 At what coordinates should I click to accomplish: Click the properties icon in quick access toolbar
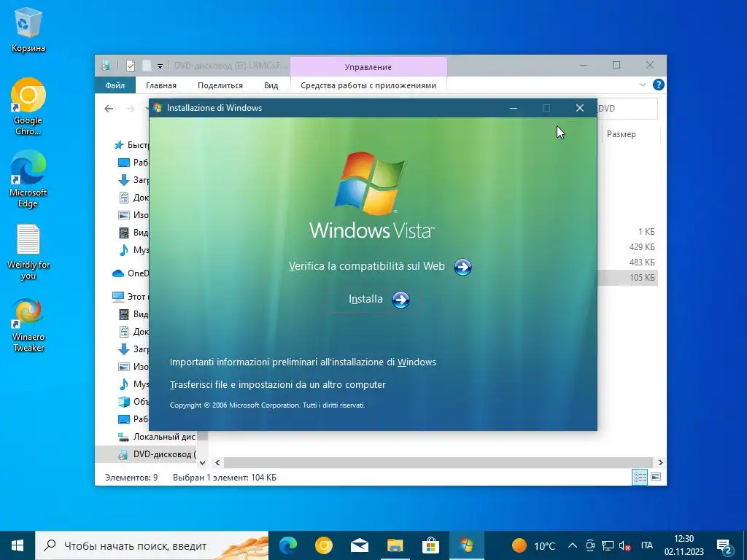click(x=130, y=66)
